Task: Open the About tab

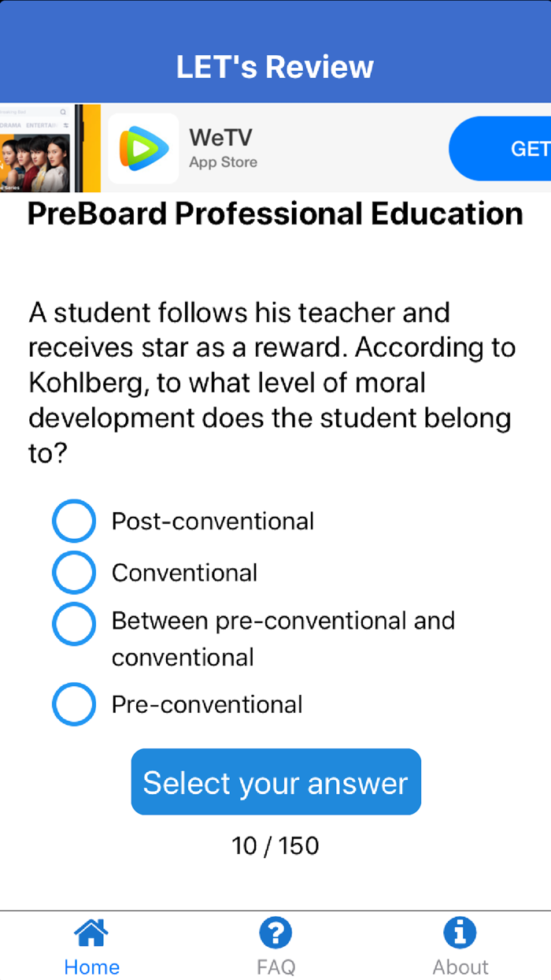Action: [460, 945]
